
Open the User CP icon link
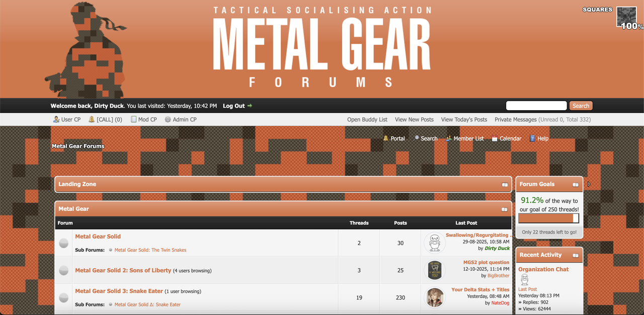[x=56, y=119]
